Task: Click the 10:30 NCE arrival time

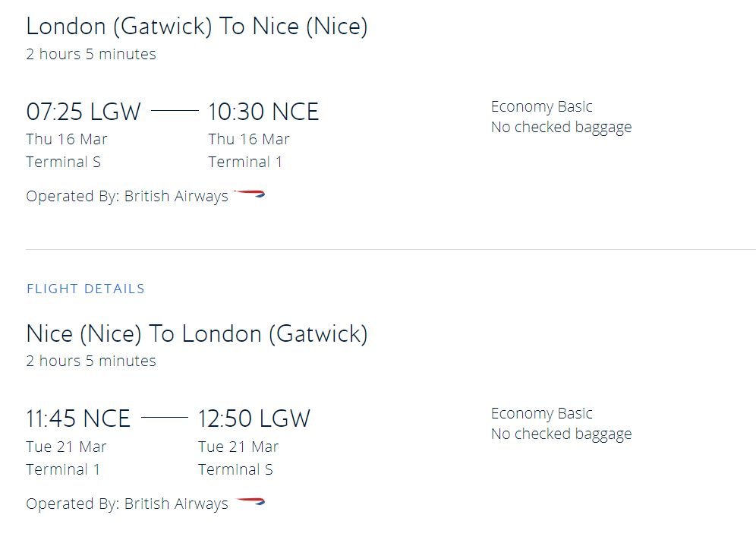Action: [x=263, y=112]
